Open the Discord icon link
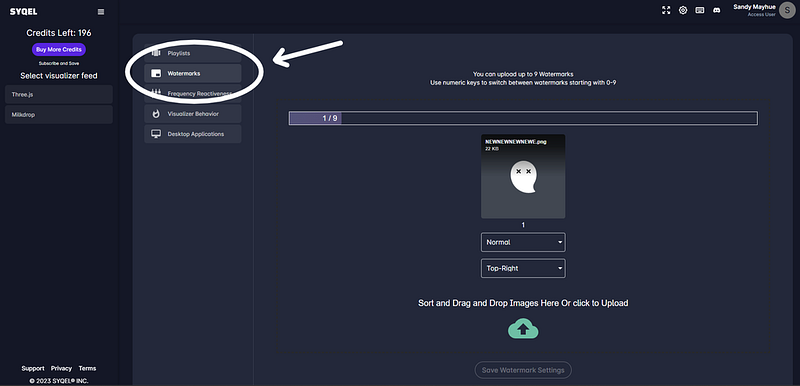This screenshot has height=386, width=800. pyautogui.click(x=717, y=10)
